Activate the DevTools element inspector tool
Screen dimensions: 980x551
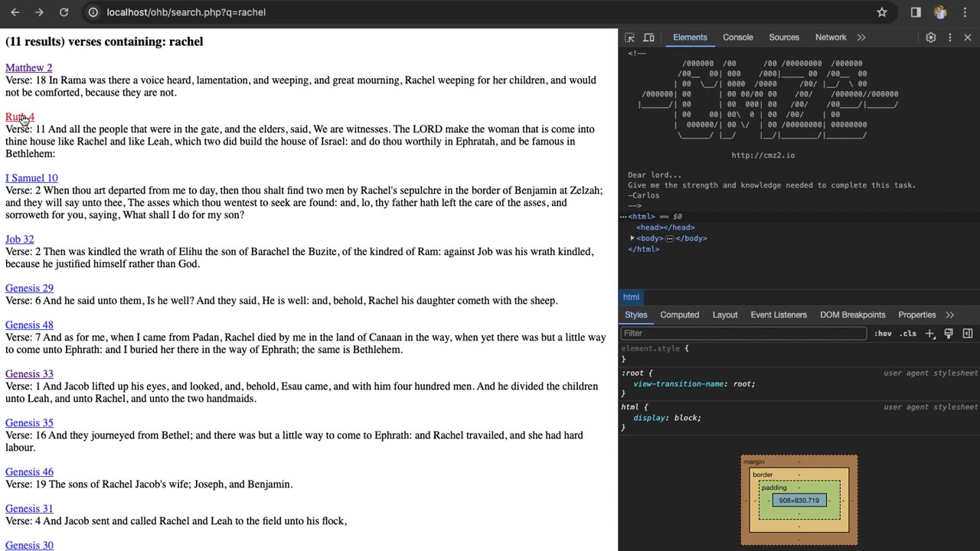pyautogui.click(x=630, y=37)
